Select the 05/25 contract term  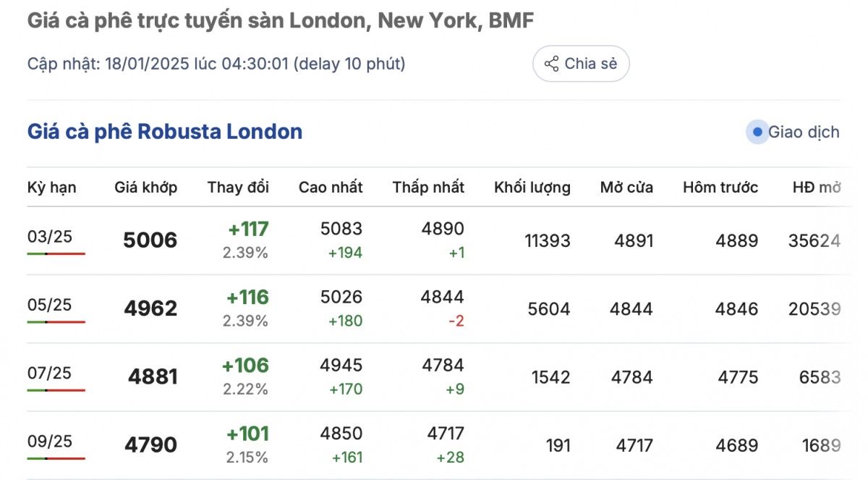click(x=50, y=305)
